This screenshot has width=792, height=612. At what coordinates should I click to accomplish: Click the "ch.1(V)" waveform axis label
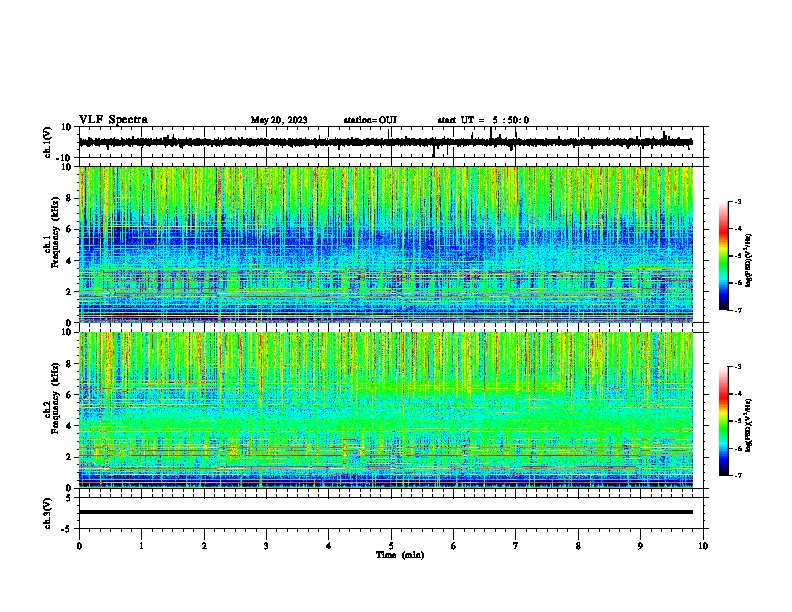(x=48, y=142)
